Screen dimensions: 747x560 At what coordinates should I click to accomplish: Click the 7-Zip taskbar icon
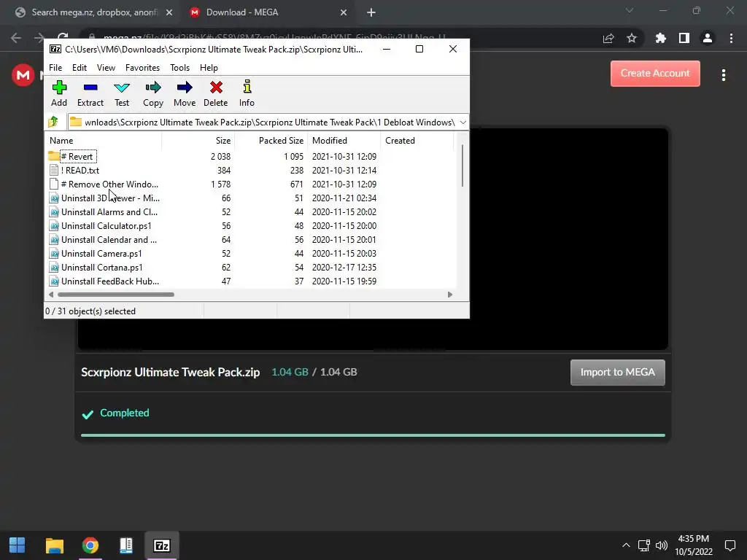(161, 545)
